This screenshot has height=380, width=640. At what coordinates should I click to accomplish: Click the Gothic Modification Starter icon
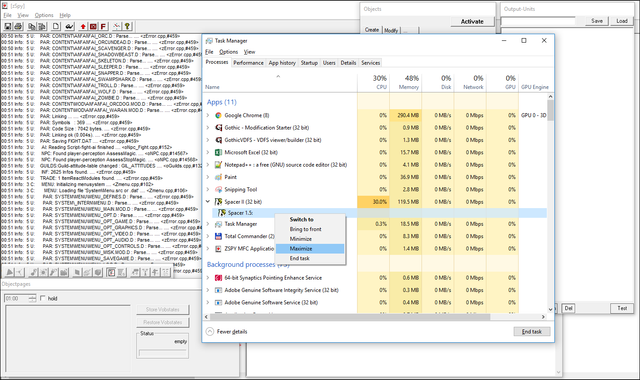click(x=218, y=127)
